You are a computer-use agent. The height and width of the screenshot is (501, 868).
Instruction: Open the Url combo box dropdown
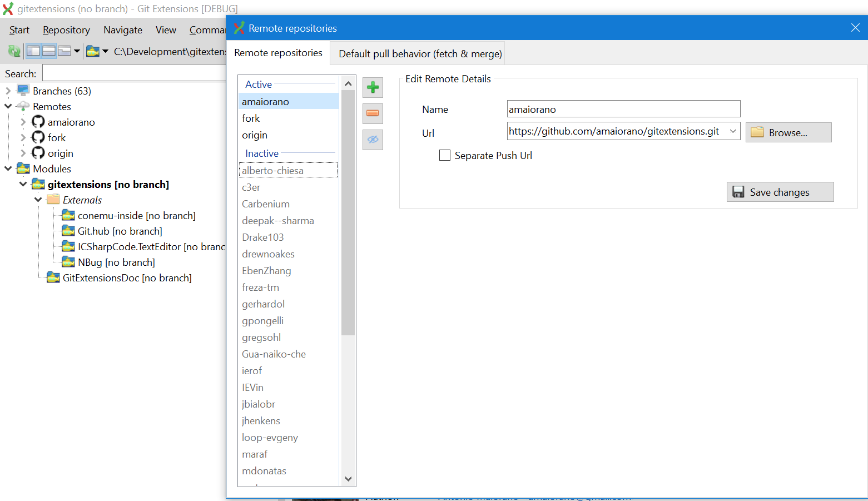tap(733, 131)
